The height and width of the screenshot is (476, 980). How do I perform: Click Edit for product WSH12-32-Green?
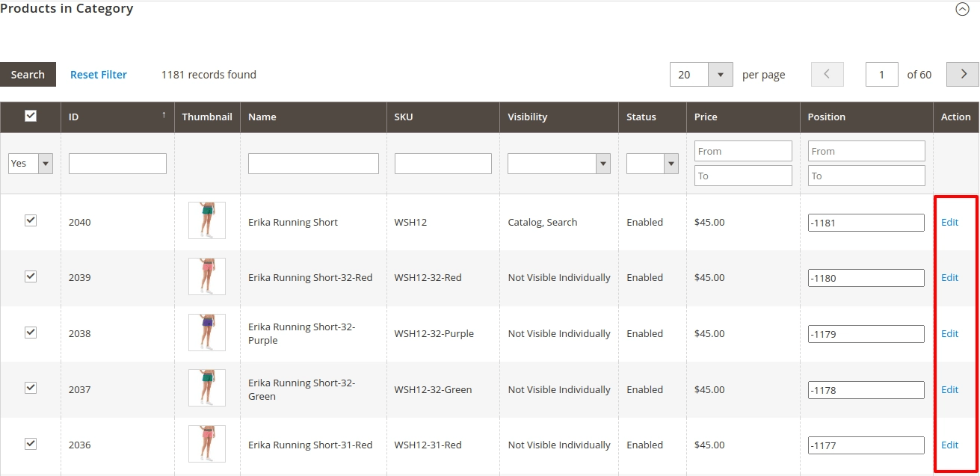[x=949, y=389]
